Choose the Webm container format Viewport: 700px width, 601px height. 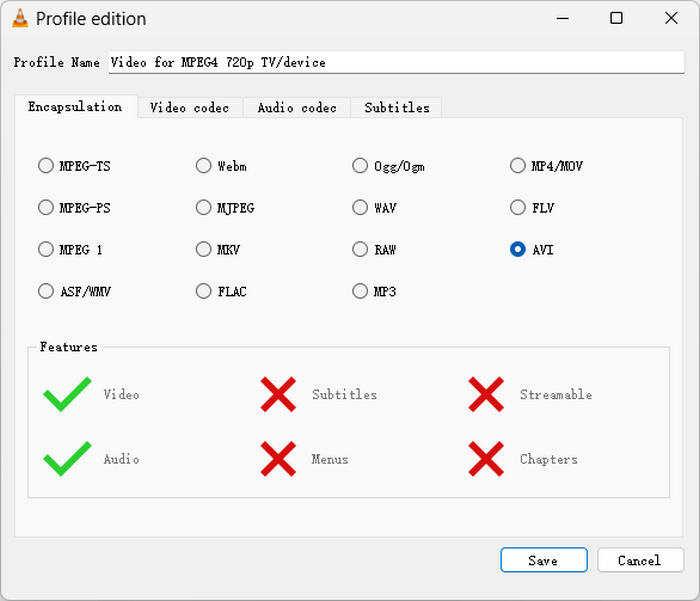tap(221, 166)
